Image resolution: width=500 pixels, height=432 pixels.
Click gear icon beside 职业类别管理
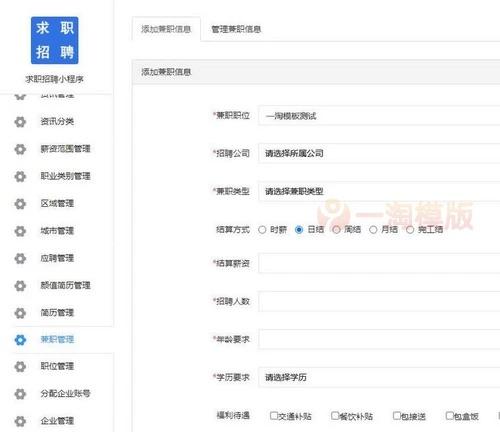[x=20, y=176]
